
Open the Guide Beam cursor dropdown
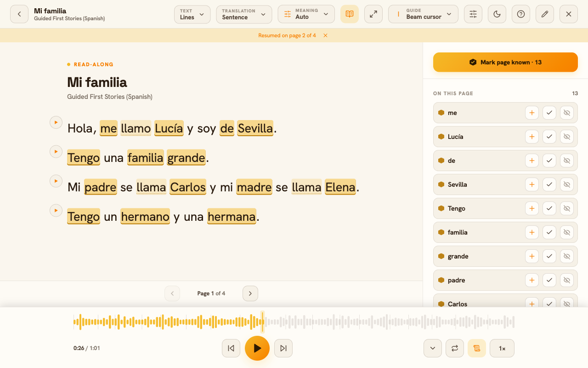(x=423, y=14)
